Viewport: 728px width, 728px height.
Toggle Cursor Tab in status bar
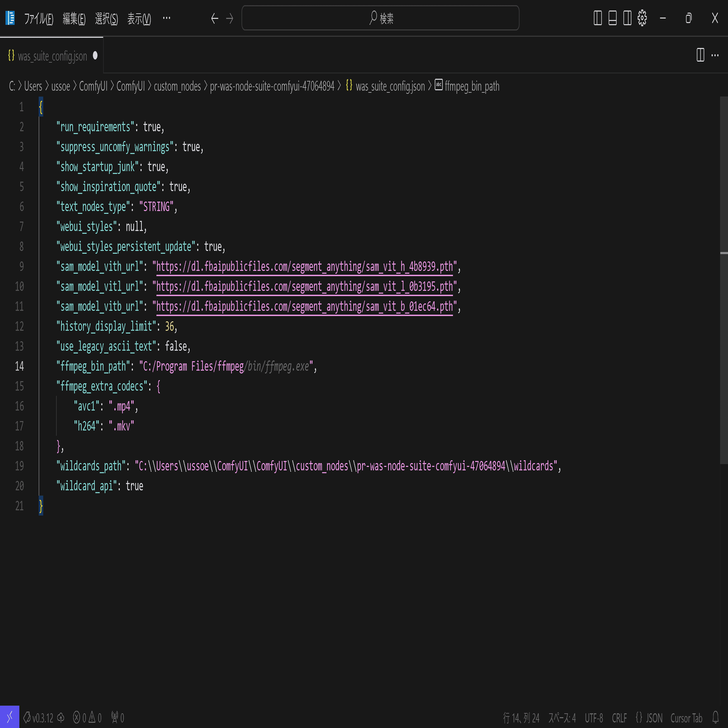pos(686,717)
